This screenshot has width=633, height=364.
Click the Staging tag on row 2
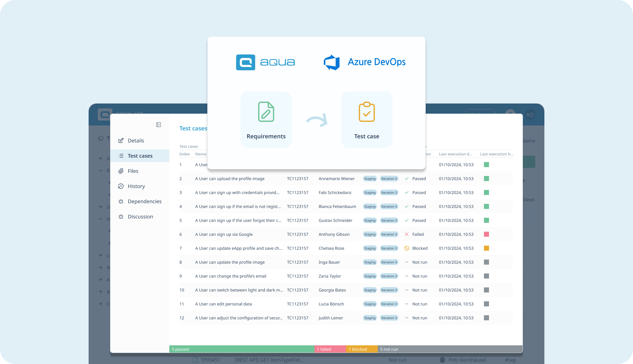pyautogui.click(x=370, y=179)
